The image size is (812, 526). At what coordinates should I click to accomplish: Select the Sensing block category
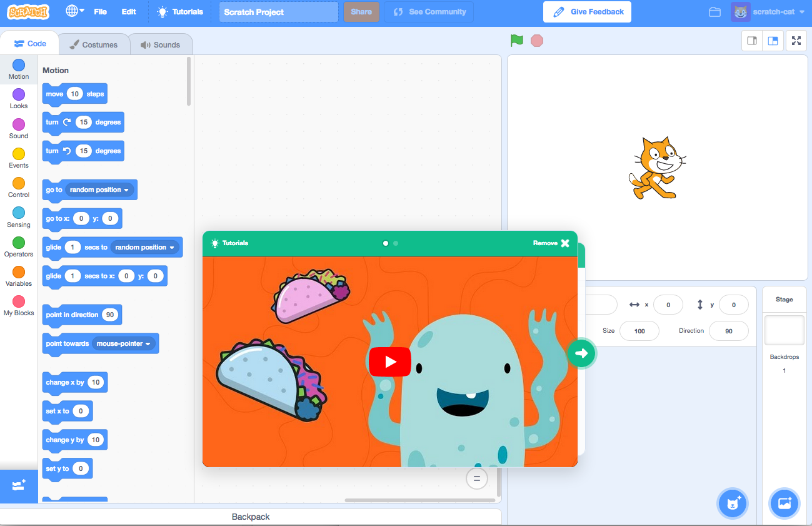19,218
